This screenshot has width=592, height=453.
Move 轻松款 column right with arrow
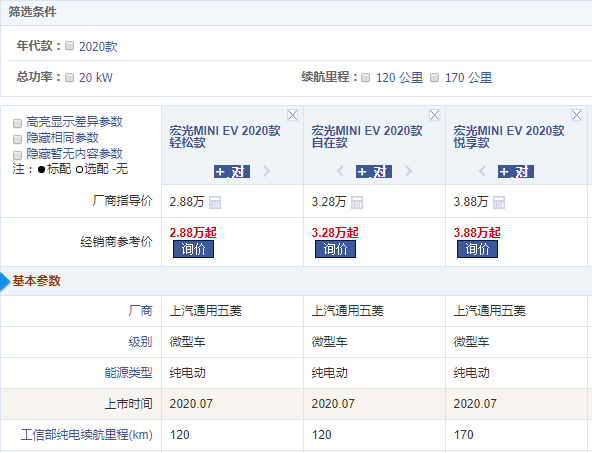(x=267, y=171)
